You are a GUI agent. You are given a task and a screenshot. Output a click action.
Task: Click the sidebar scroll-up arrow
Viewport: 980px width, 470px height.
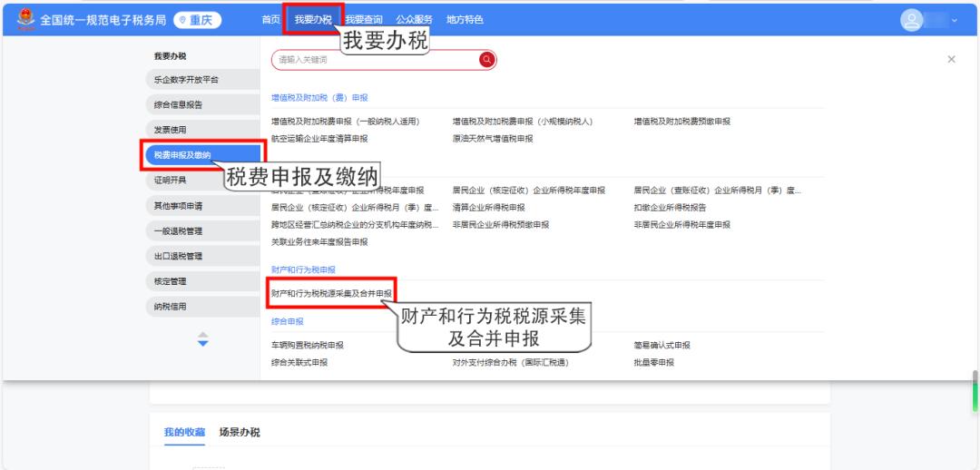point(203,335)
